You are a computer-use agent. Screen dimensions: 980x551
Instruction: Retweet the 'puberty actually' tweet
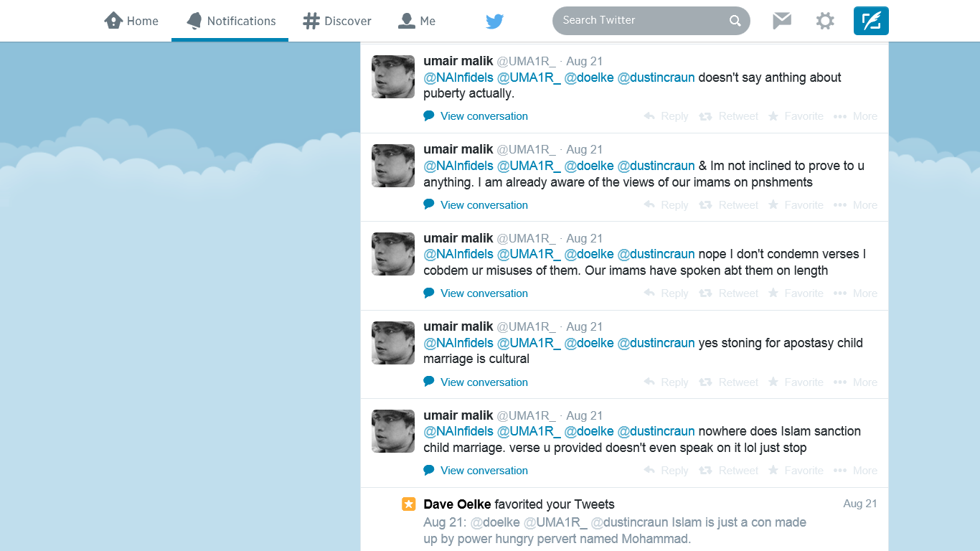click(728, 116)
